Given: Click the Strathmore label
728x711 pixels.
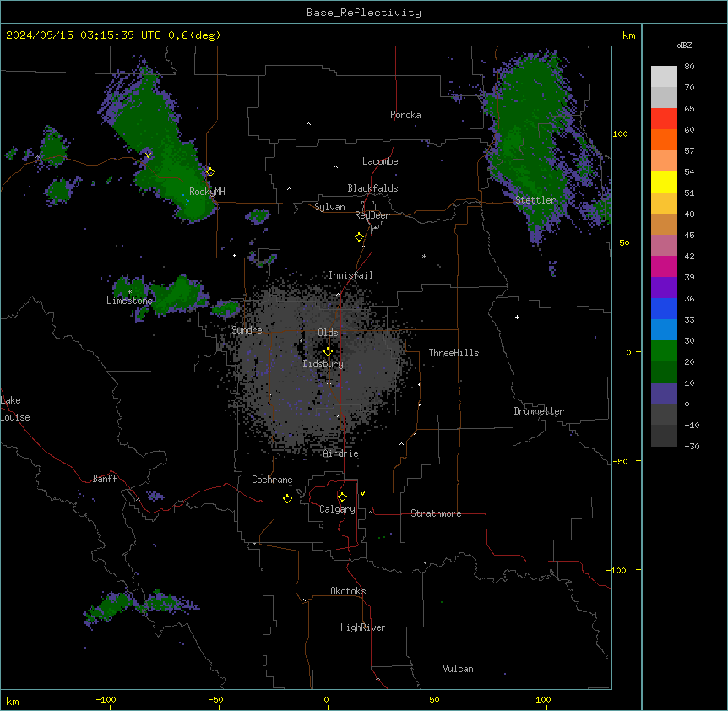Looking at the screenshot, I should (436, 513).
